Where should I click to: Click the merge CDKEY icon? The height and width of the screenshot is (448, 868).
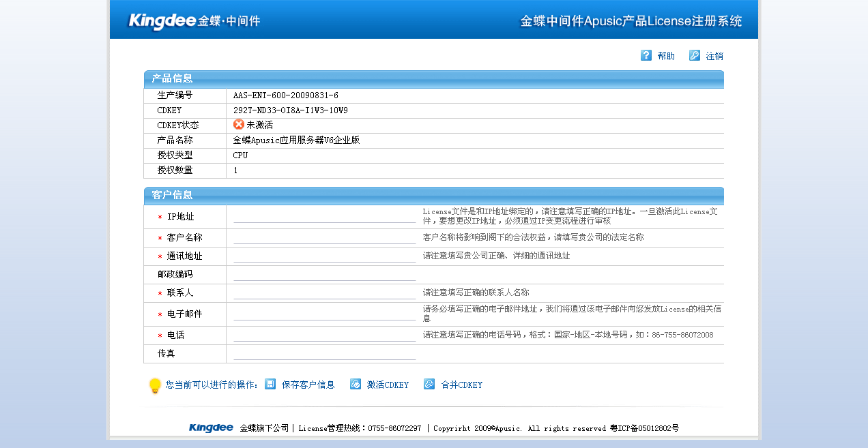[x=429, y=385]
